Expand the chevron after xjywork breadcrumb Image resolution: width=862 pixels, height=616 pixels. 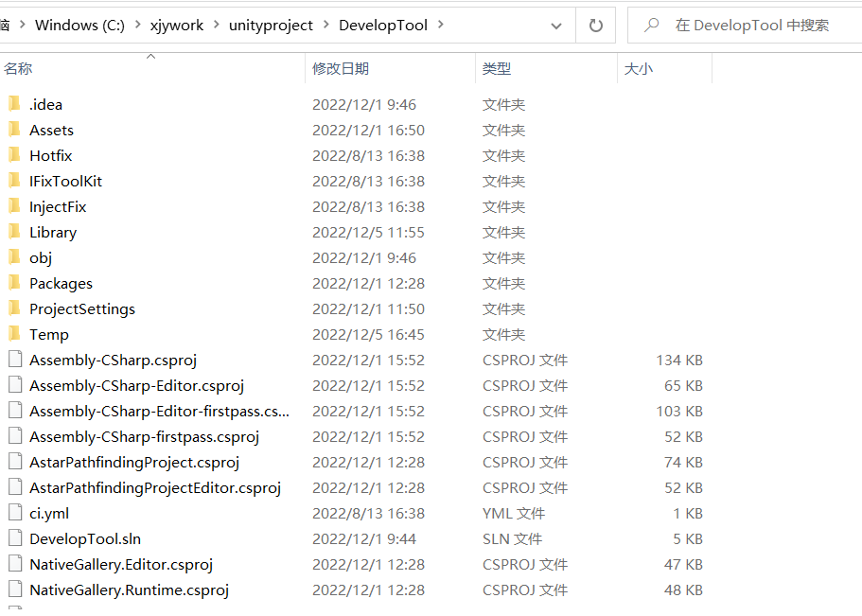coord(216,26)
